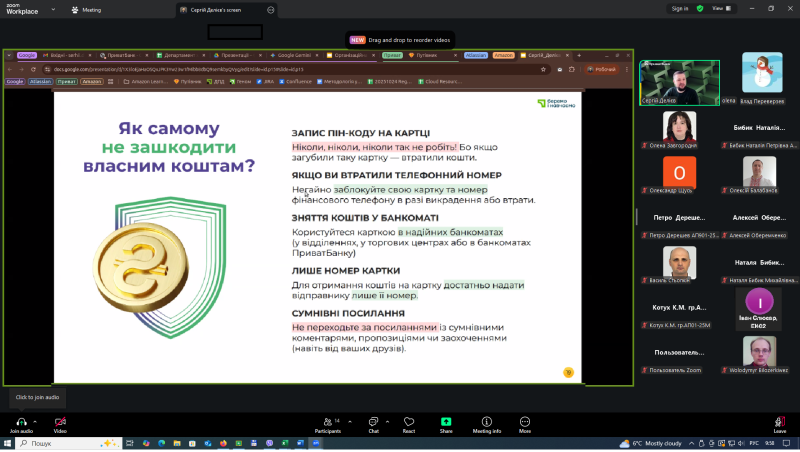Click the React heart icon
Viewport: 800px width, 452px height.
(x=408, y=422)
